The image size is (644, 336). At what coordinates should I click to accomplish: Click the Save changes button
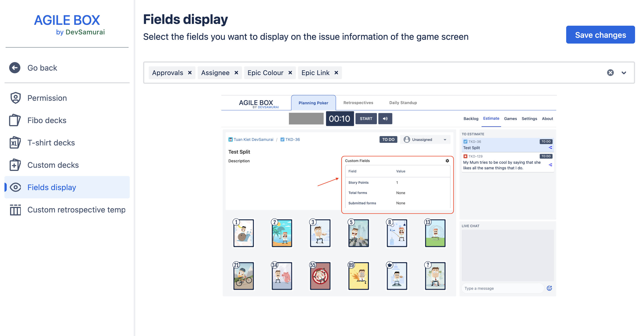pos(600,35)
